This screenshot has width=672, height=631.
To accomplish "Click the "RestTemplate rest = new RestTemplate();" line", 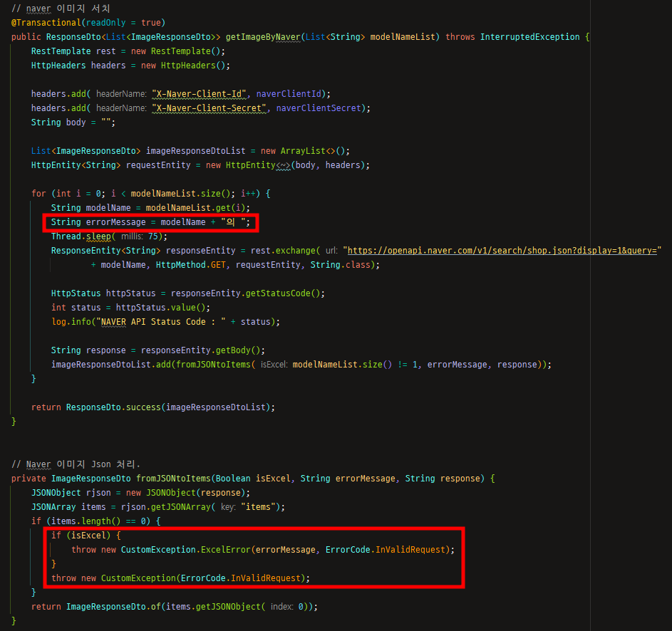I will tap(128, 51).
